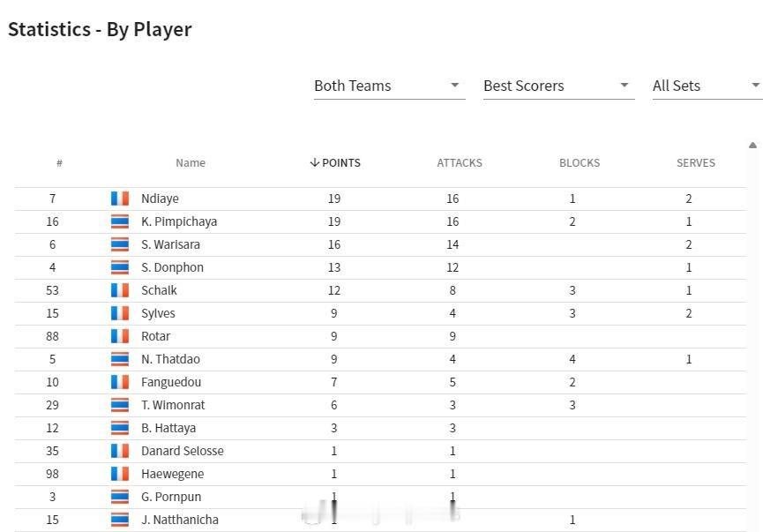Select player name Sylves
Image resolution: width=763 pixels, height=532 pixels.
pyautogui.click(x=158, y=313)
